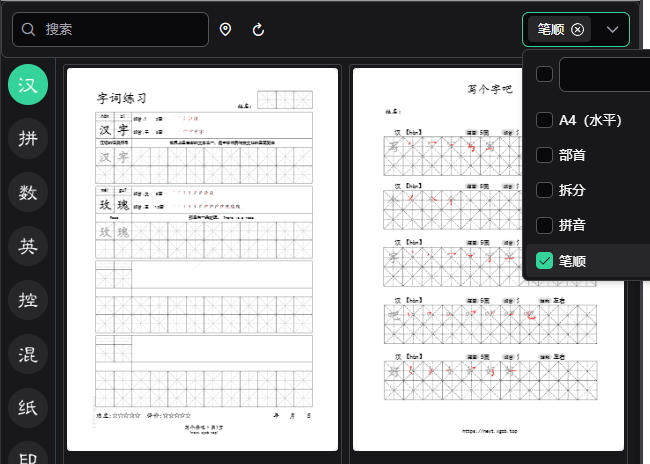
Task: Click the location pin icon
Action: point(225,30)
